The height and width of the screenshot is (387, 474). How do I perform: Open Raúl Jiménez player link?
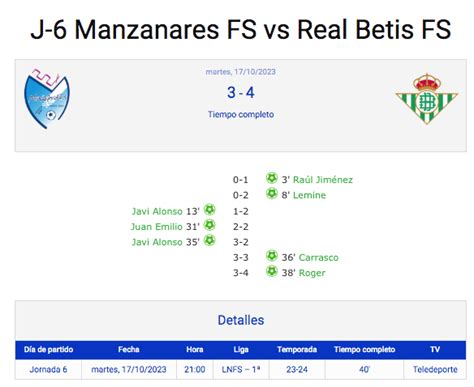(323, 180)
